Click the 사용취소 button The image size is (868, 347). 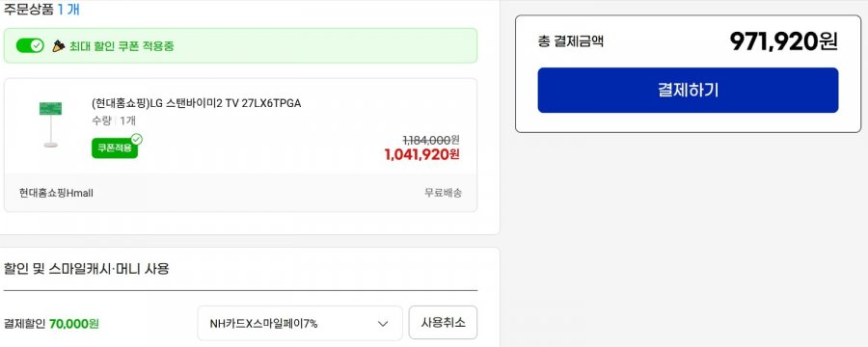pyautogui.click(x=443, y=323)
